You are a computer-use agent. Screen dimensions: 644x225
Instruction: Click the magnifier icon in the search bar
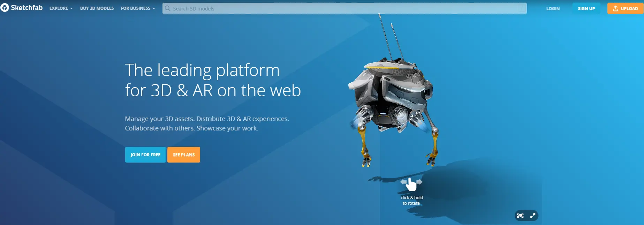pos(167,8)
